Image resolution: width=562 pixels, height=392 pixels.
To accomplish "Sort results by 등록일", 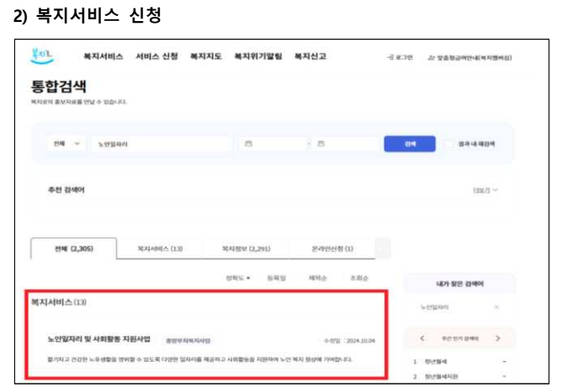I will coord(276,278).
